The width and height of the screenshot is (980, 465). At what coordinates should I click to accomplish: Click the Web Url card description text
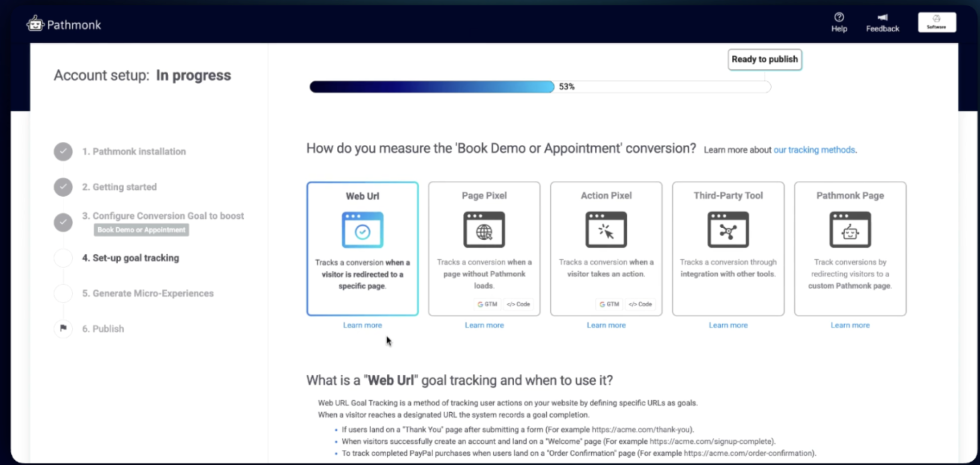pyautogui.click(x=363, y=274)
